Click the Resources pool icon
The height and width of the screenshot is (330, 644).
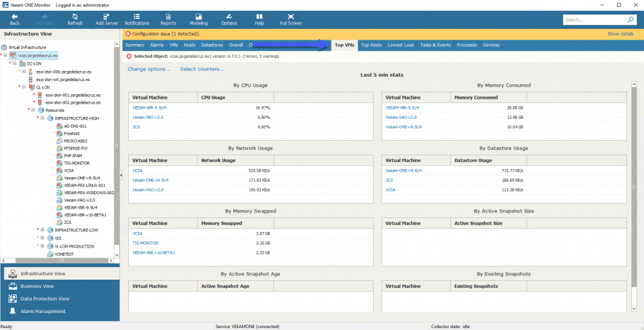[41, 110]
